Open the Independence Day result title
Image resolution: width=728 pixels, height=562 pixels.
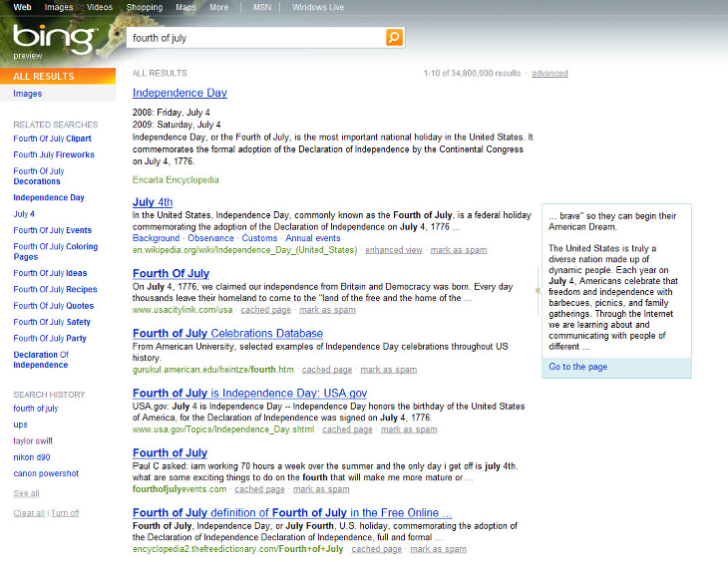click(x=180, y=93)
